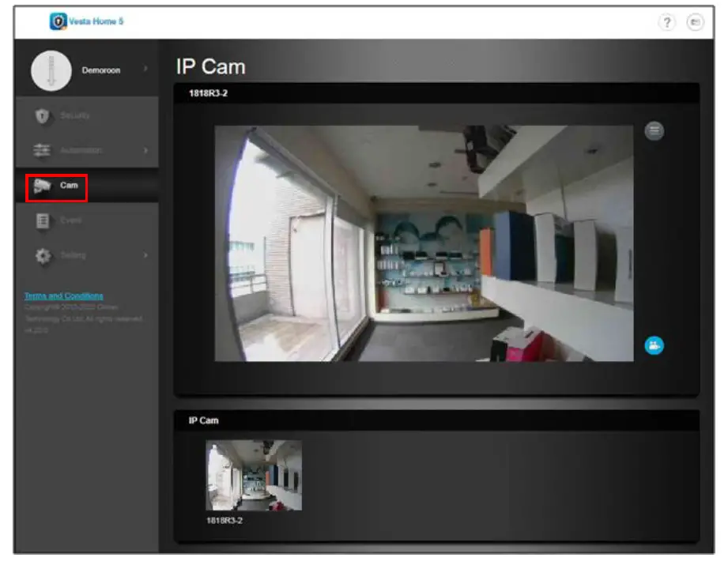The height and width of the screenshot is (561, 728).
Task: Click the blue record video icon
Action: point(654,345)
